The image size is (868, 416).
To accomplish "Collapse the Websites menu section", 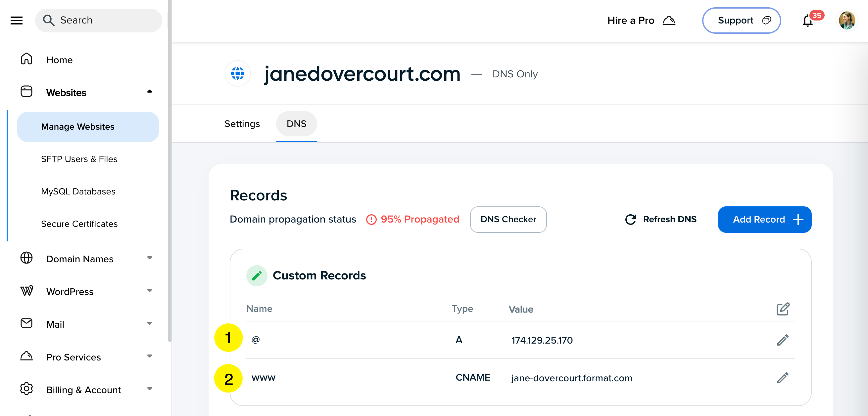I will (x=149, y=92).
